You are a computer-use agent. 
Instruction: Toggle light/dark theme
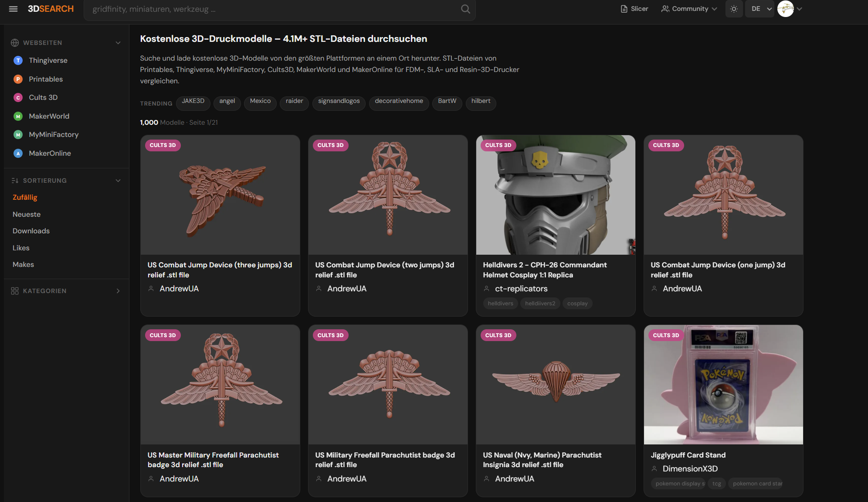pos(734,9)
